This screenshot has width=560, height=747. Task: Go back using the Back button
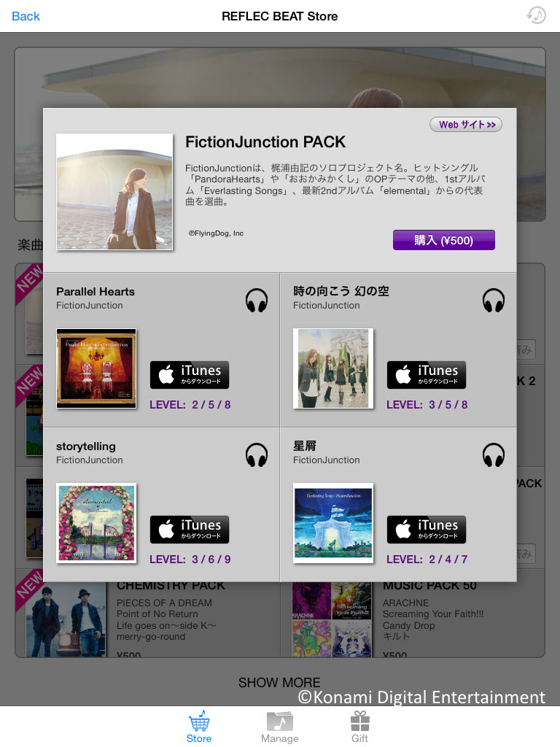pos(26,16)
